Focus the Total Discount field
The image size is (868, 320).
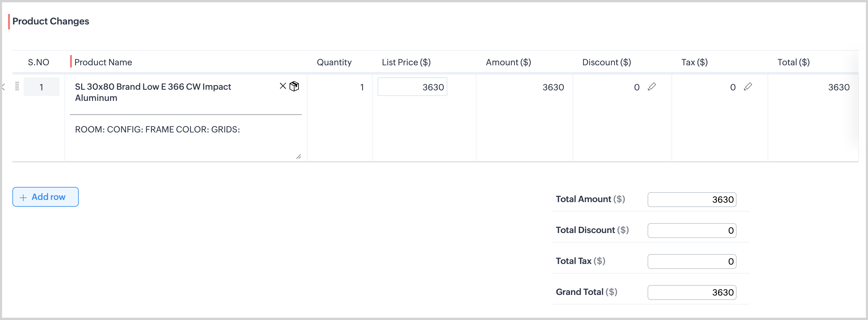point(691,231)
